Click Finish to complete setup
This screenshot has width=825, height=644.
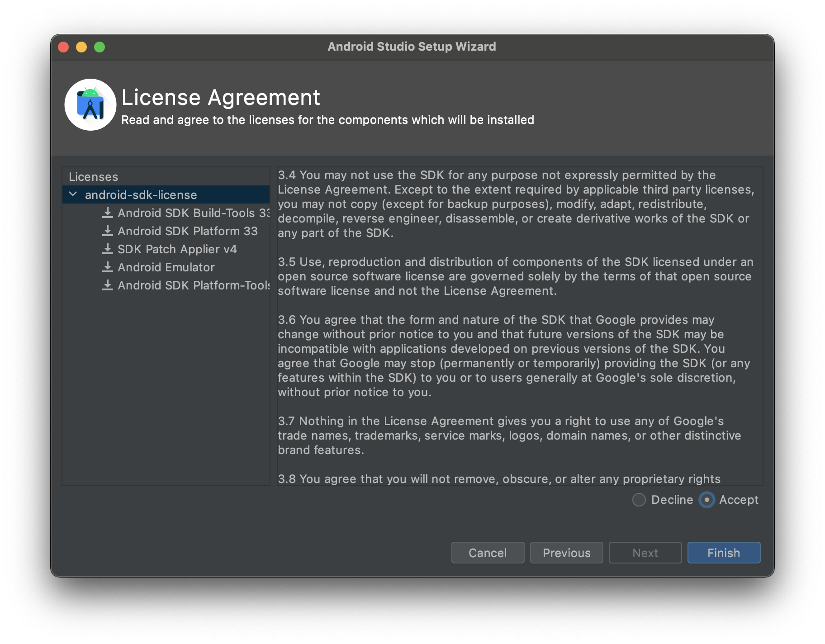click(724, 553)
